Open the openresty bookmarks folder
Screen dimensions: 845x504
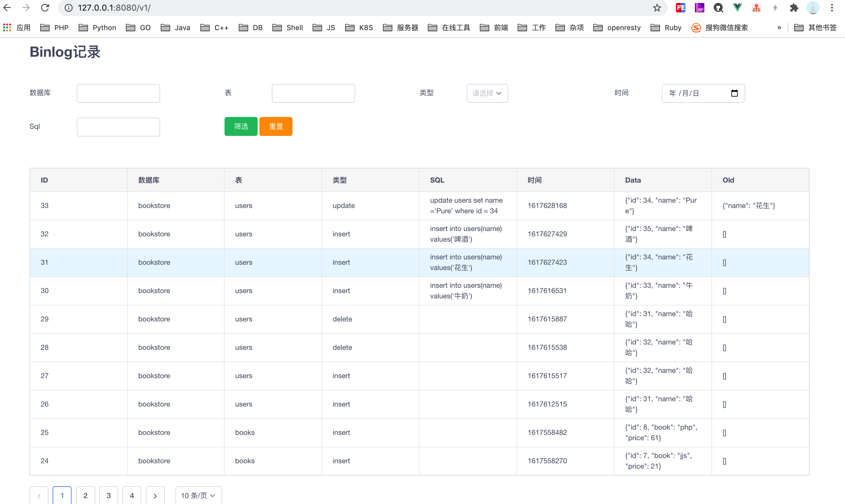(617, 27)
